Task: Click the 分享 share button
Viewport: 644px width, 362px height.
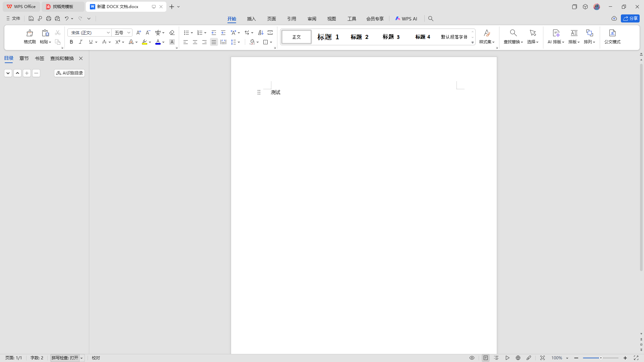Action: [x=630, y=18]
